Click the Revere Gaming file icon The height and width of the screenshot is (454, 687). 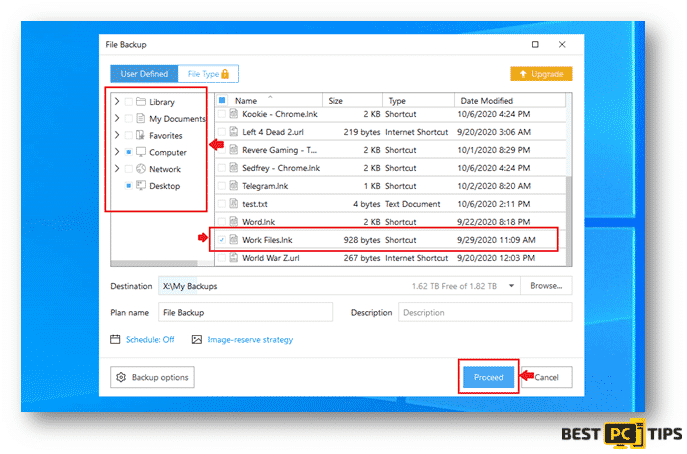[234, 150]
